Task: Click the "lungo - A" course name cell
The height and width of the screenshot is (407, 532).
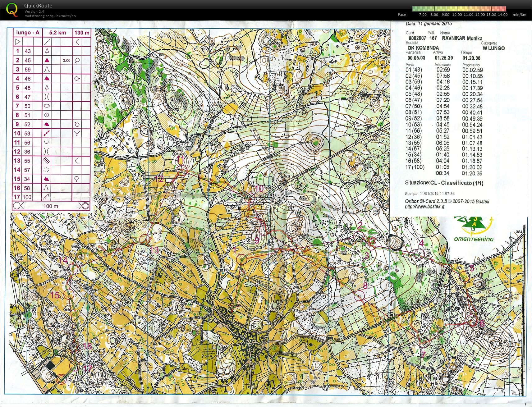Action: pyautogui.click(x=28, y=33)
